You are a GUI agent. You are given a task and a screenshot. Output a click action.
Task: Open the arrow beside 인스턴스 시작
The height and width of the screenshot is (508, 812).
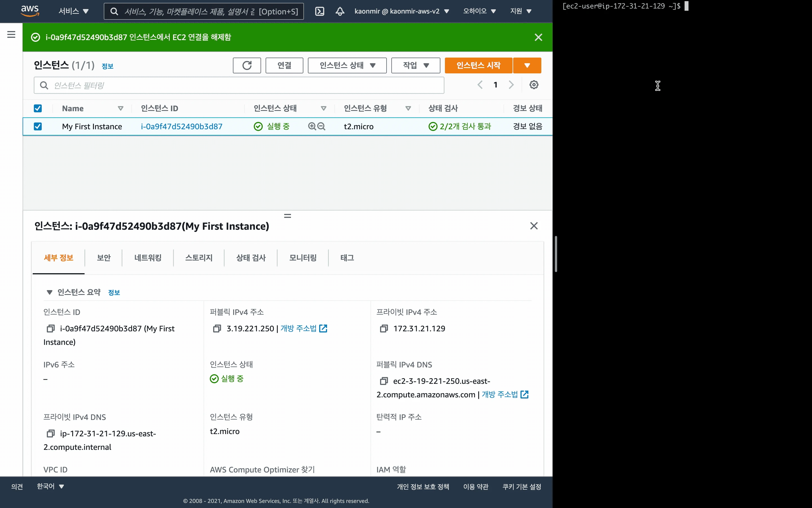(x=527, y=65)
